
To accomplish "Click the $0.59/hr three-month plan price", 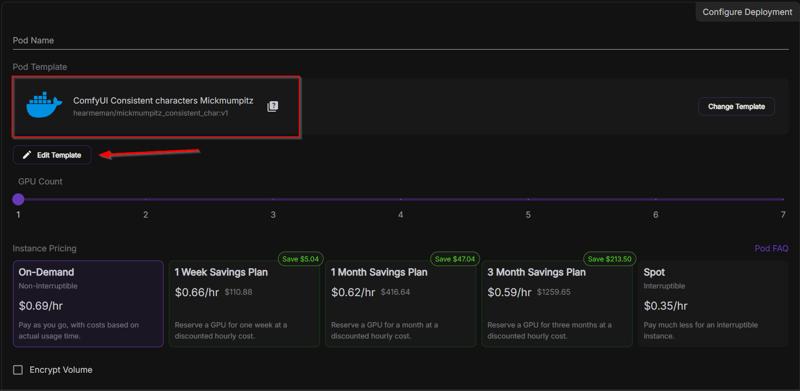I will coord(510,292).
